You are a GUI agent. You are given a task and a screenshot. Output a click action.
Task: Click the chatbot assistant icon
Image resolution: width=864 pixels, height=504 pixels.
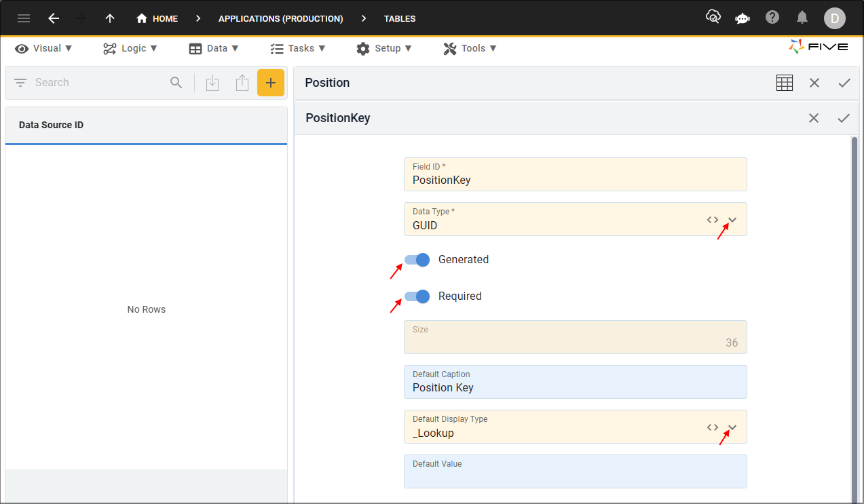click(x=743, y=18)
